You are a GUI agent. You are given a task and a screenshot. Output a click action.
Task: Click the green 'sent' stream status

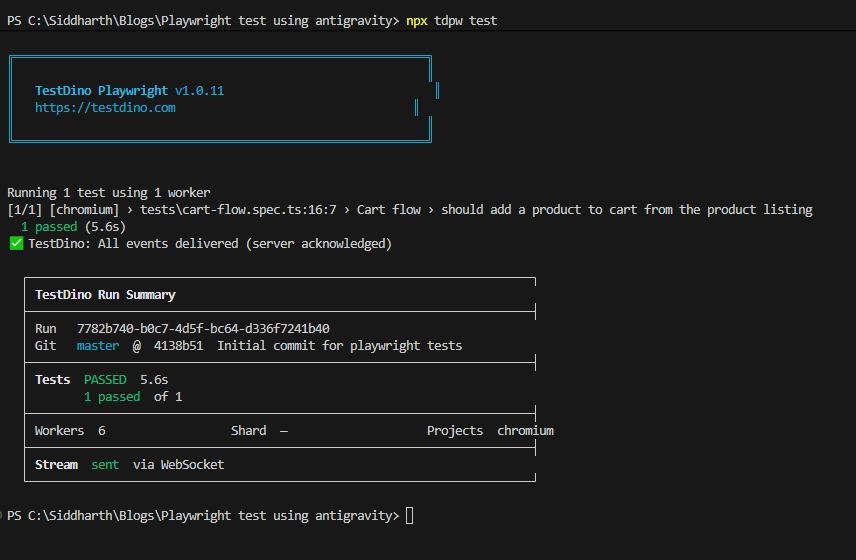(x=105, y=465)
